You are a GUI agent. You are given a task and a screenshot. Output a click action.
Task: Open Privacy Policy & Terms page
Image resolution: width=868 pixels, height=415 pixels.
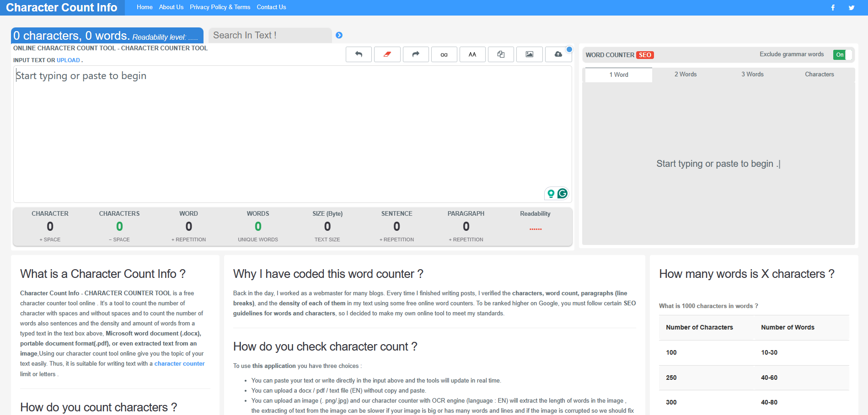tap(220, 7)
